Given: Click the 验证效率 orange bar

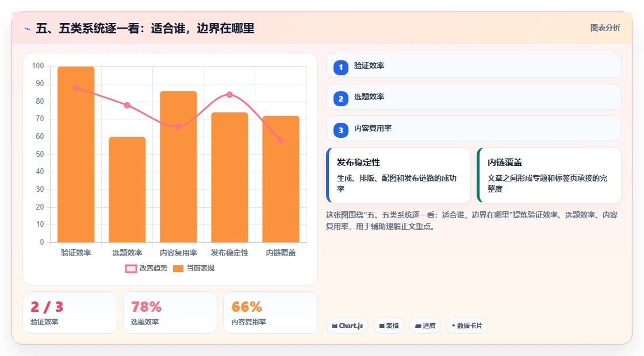Looking at the screenshot, I should [x=76, y=154].
